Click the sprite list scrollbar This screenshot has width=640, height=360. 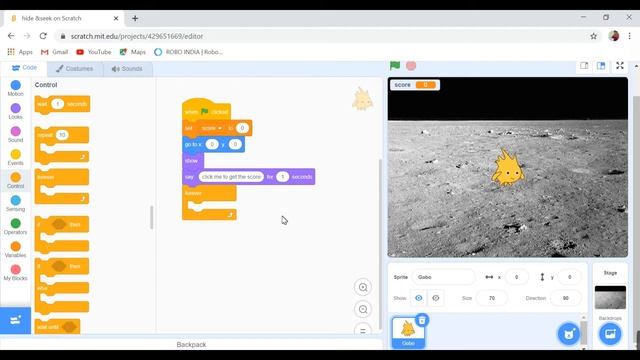[583, 333]
